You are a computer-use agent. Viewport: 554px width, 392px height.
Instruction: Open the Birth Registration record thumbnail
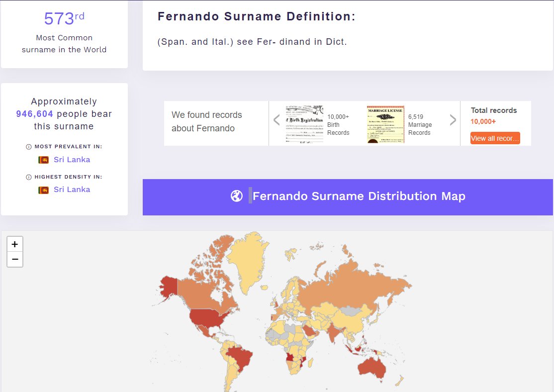[304, 124]
